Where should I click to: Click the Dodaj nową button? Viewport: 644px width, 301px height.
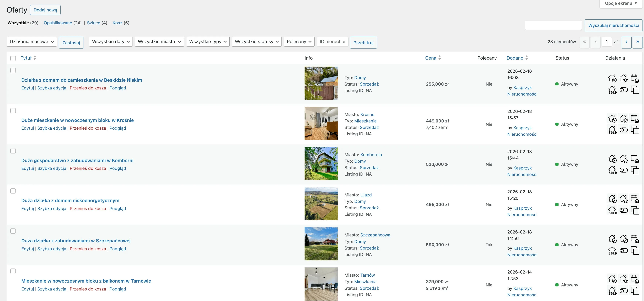coord(45,10)
